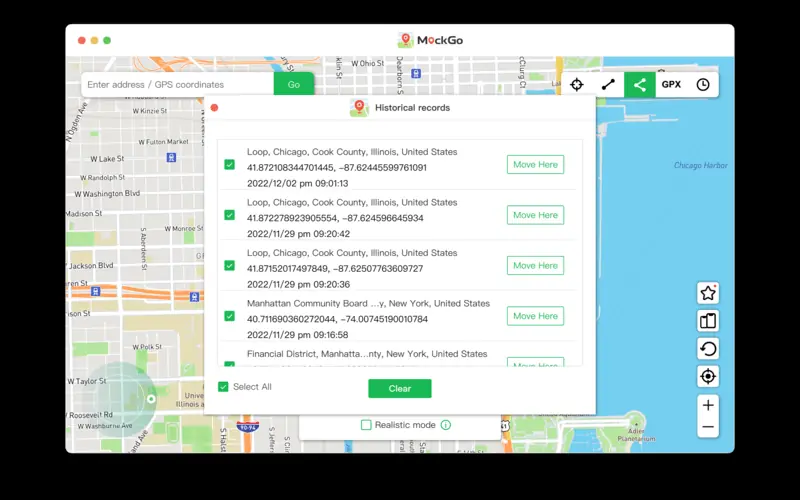Click MockGo logo in title bar
Screen dimensions: 800x500
pyautogui.click(x=430, y=40)
